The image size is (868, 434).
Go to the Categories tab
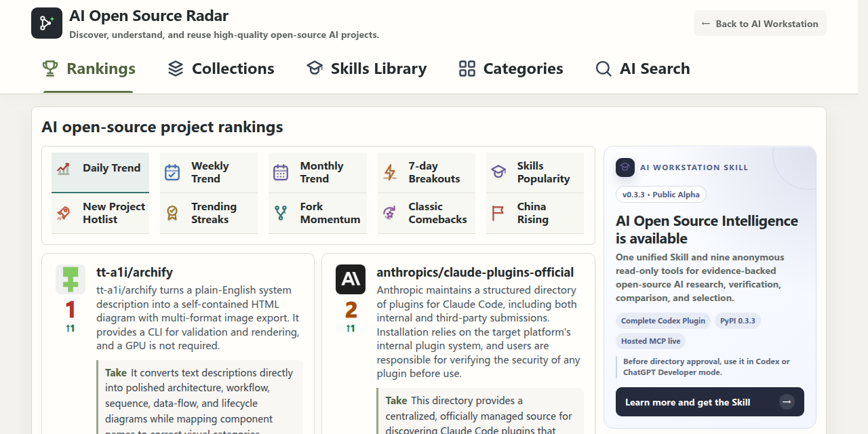511,68
